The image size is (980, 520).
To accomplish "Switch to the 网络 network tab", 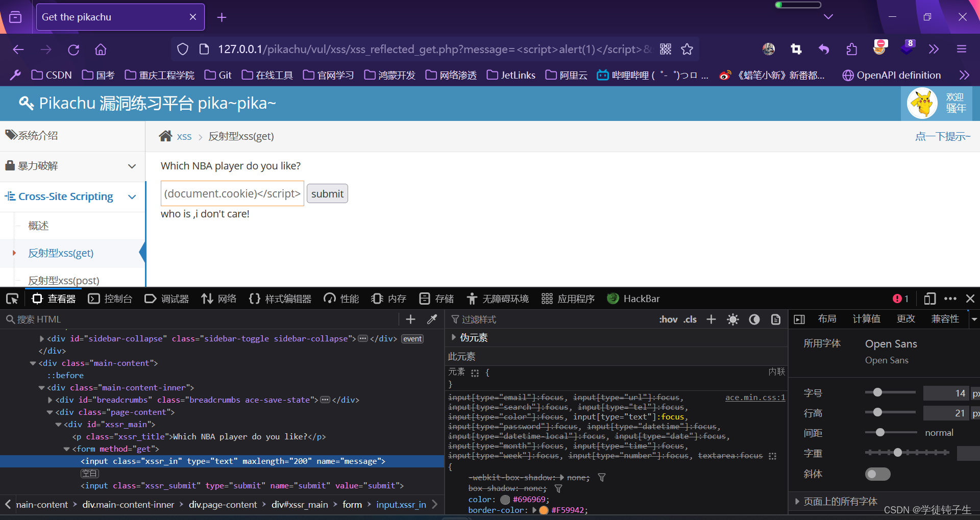I will pos(219,299).
